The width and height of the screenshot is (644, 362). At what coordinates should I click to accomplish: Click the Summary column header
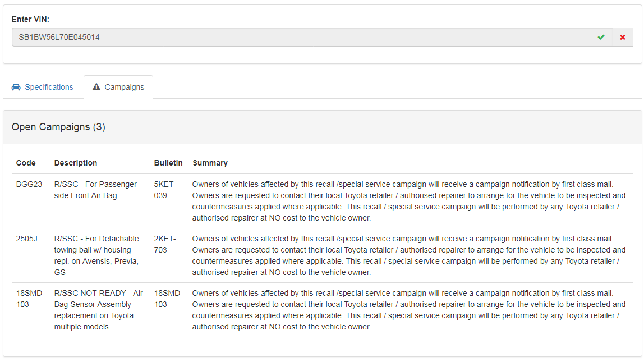tap(210, 163)
